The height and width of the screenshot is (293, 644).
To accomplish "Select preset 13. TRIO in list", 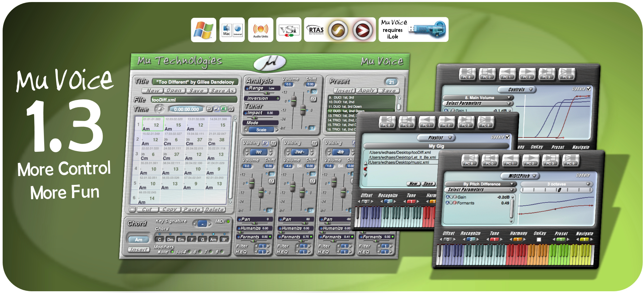I will [x=342, y=116].
